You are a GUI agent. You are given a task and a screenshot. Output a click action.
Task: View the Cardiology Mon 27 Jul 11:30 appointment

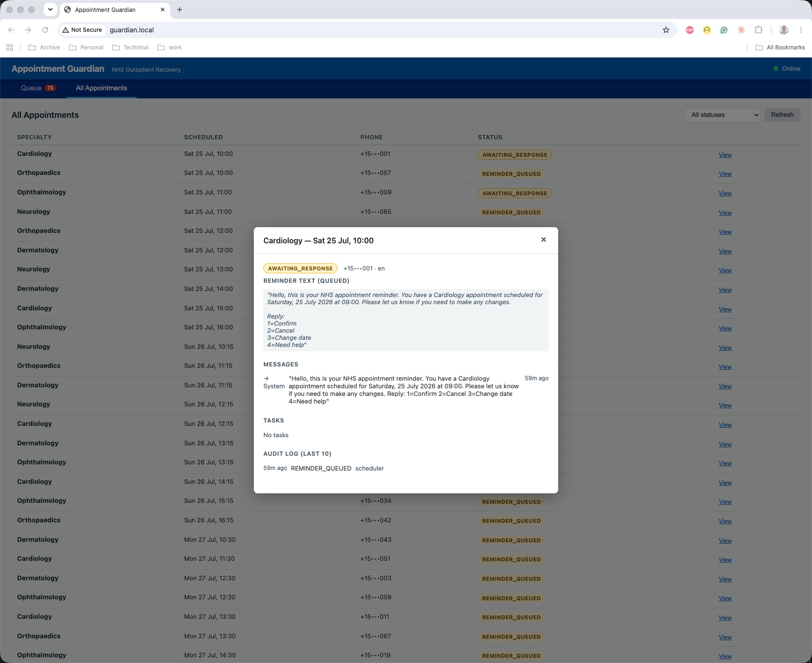point(725,560)
